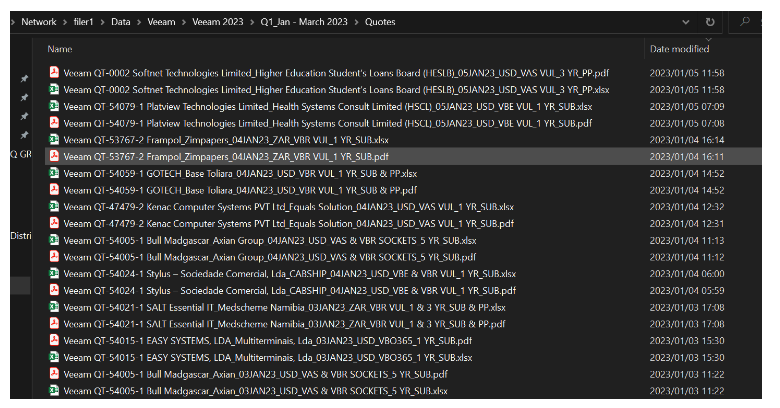Select QT-54021-1 SALT Medscheme Namibia pdf name
Screen dimensions: 780x408
pos(285,324)
